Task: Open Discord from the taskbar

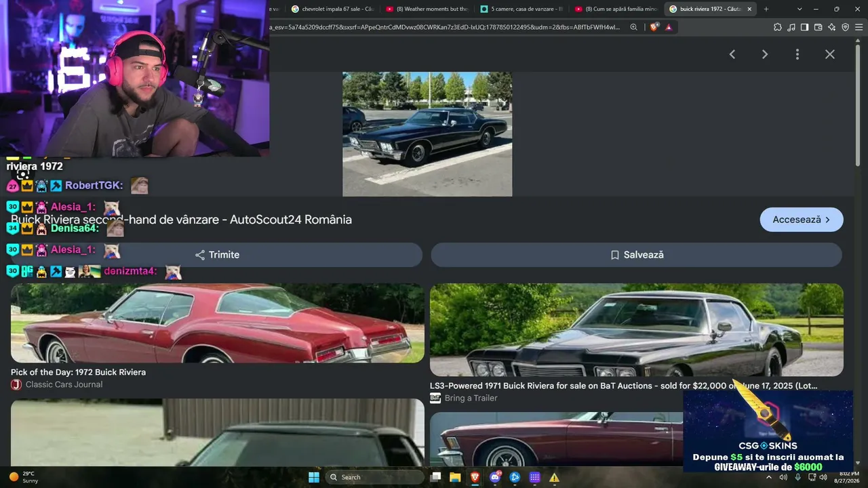Action: pyautogui.click(x=495, y=477)
